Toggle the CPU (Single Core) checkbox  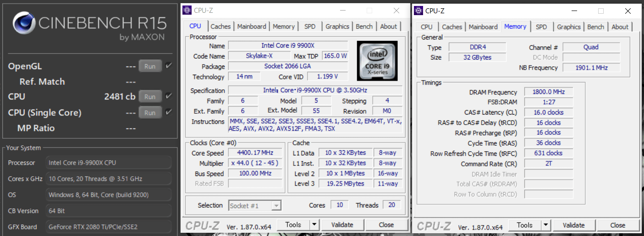pos(169,112)
